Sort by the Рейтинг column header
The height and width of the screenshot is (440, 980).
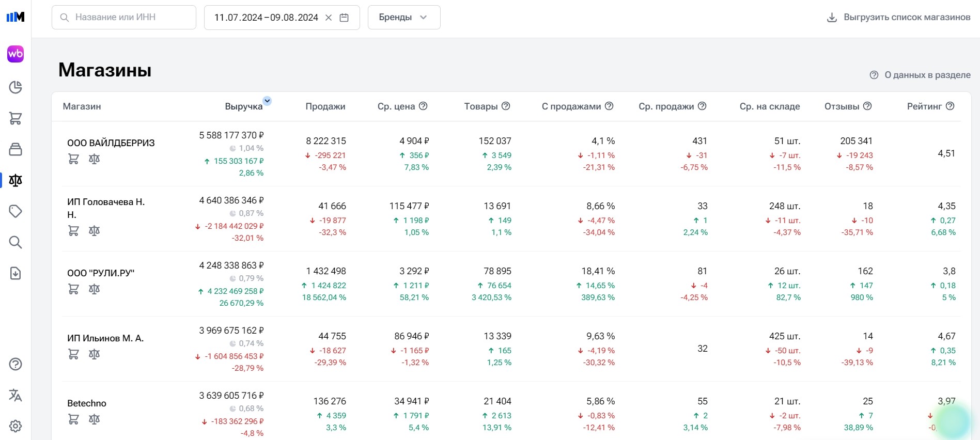click(x=925, y=106)
